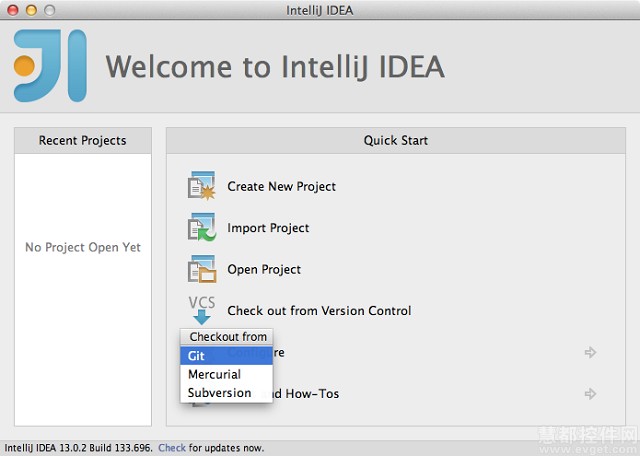Click the Checkout from popup title

click(x=228, y=337)
